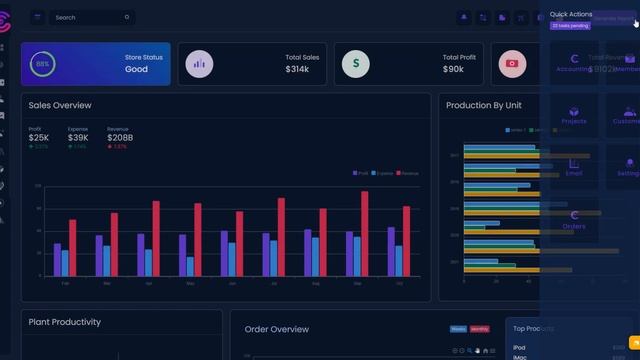The width and height of the screenshot is (640, 360).
Task: Open the Email quick action tile
Action: click(574, 167)
